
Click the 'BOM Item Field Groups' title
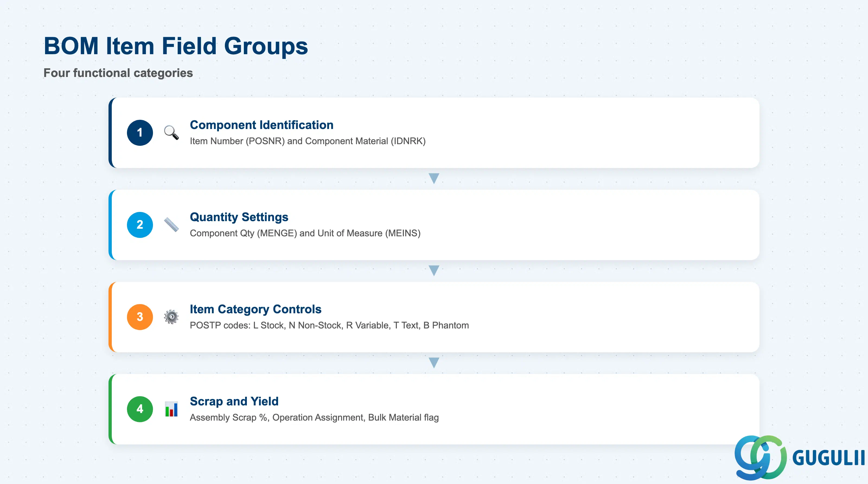click(x=176, y=46)
